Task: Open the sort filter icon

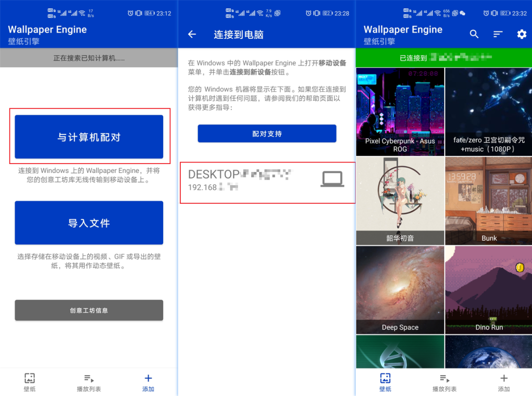Action: [498, 34]
